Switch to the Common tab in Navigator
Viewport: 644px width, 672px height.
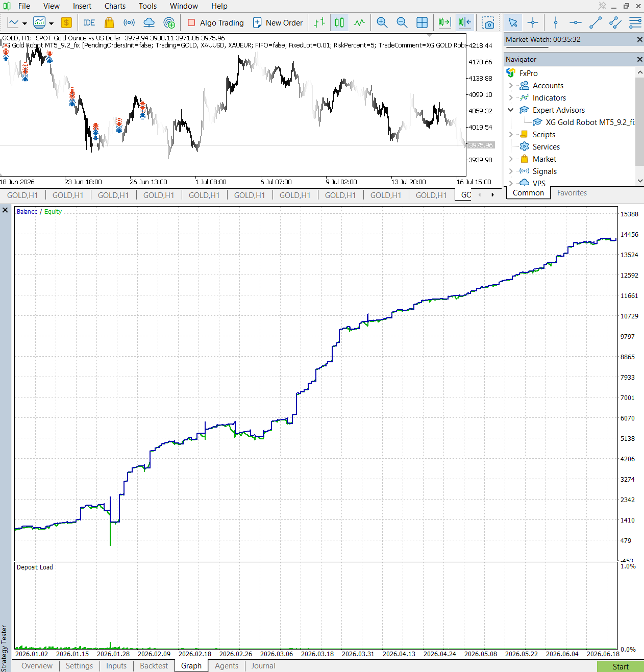(528, 193)
